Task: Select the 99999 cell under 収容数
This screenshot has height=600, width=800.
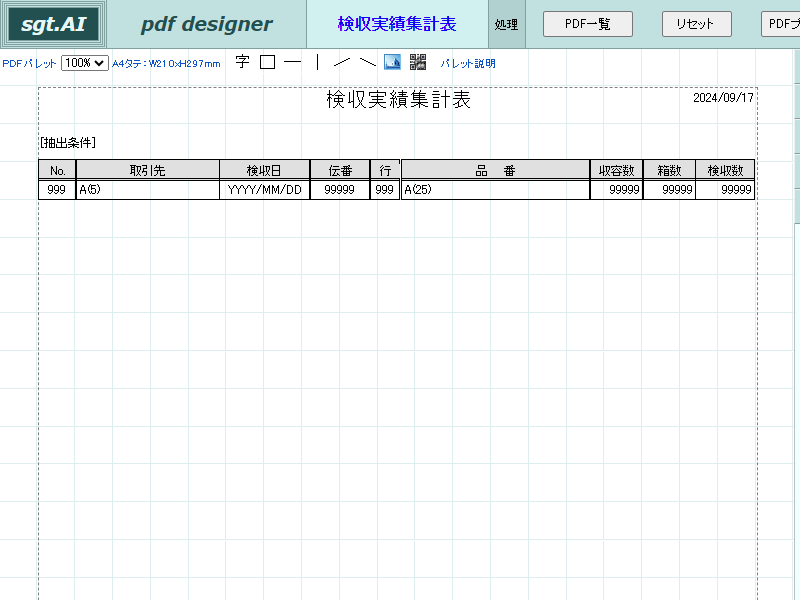Action: point(616,190)
